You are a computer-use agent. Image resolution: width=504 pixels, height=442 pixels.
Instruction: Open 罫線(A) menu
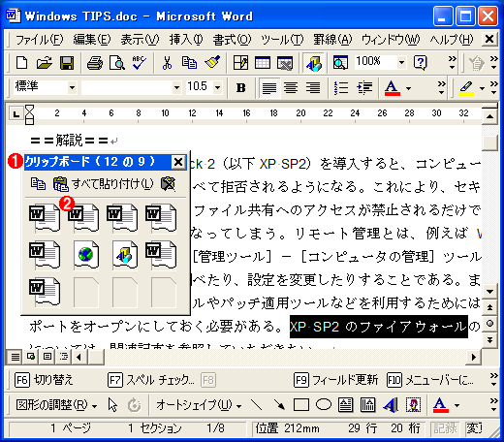tap(332, 40)
